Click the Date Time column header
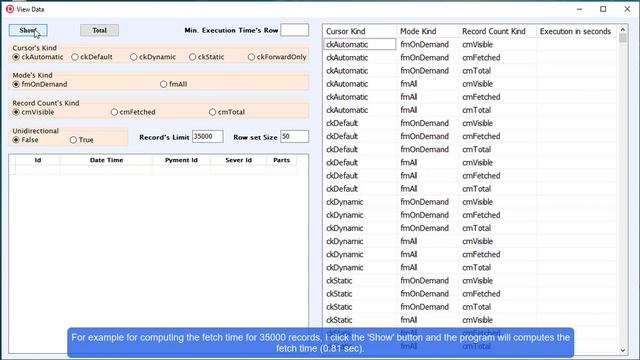The width and height of the screenshot is (640, 360). coord(106,160)
